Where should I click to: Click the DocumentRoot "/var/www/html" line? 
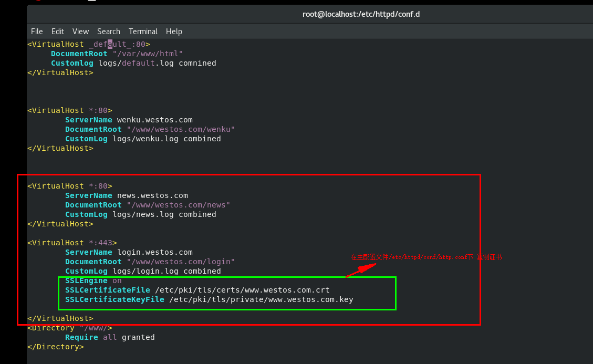pyautogui.click(x=117, y=54)
